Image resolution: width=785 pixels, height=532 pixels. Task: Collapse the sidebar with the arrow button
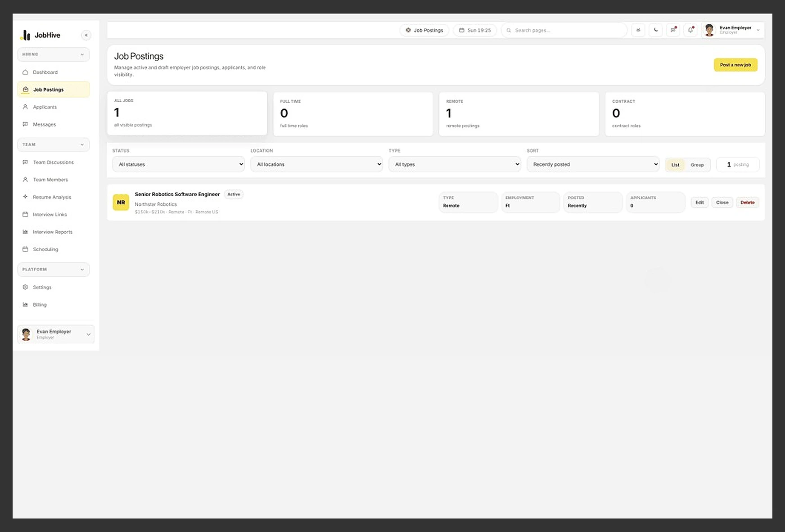[86, 35]
